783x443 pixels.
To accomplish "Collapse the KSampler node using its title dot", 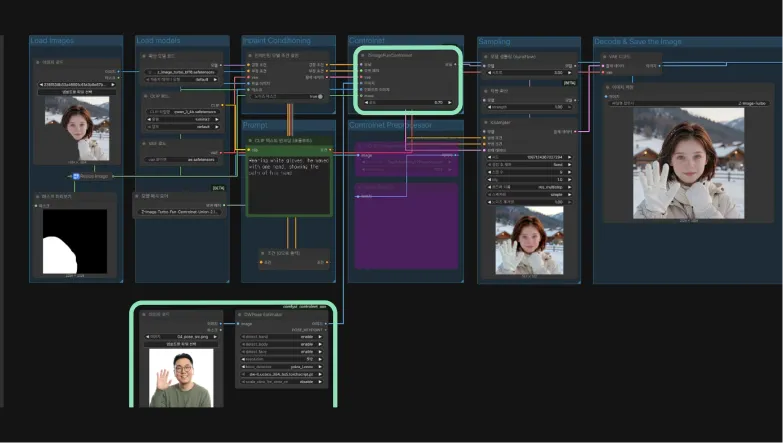I will [485, 122].
